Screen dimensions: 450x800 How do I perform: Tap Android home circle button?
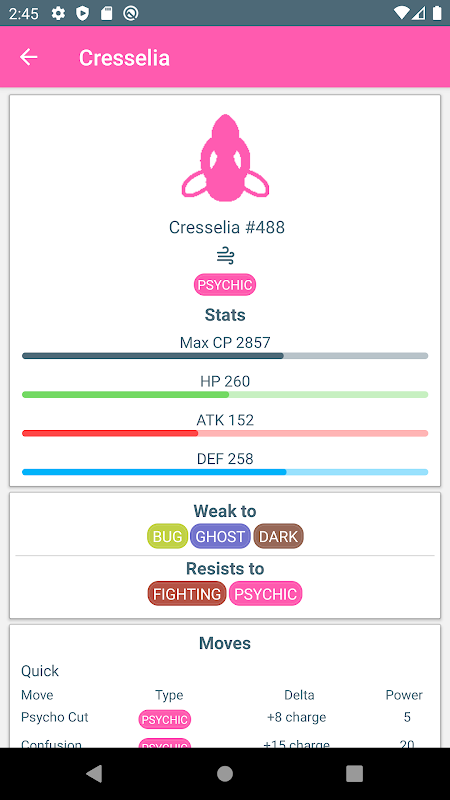click(x=225, y=773)
